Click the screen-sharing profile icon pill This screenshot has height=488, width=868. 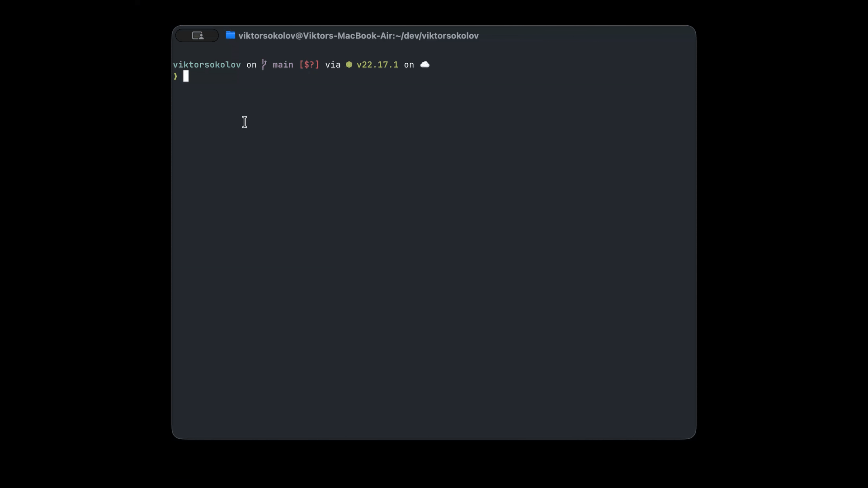tap(197, 35)
